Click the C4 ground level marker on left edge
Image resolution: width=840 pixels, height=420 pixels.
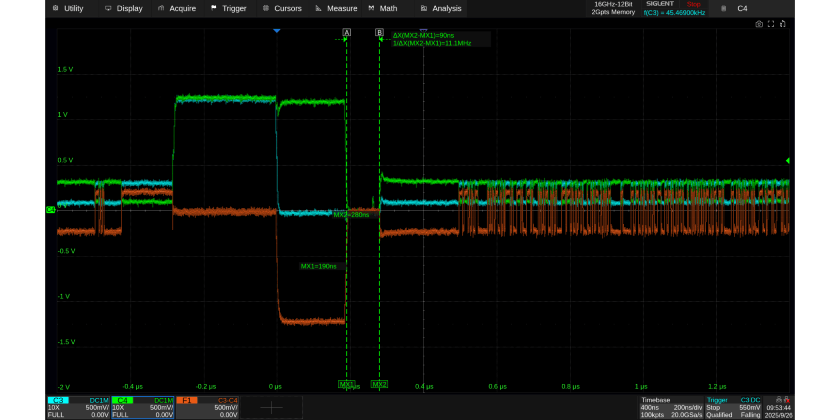(50, 209)
